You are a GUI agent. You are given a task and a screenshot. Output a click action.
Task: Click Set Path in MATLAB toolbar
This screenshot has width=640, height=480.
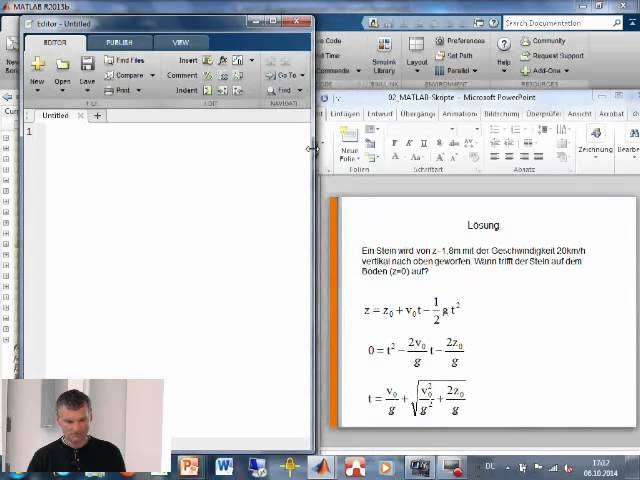click(x=454, y=56)
